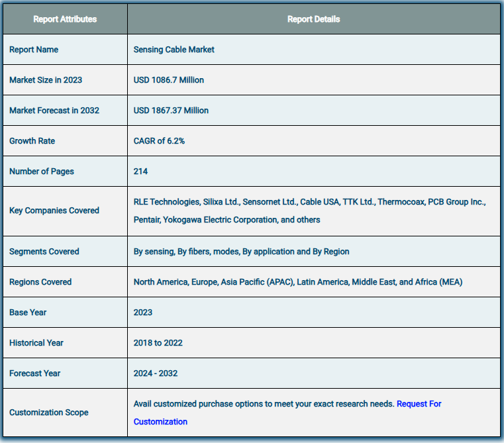The width and height of the screenshot is (504, 443).
Task: Click the 'Market Forecast in 2032' label
Action: coord(54,111)
